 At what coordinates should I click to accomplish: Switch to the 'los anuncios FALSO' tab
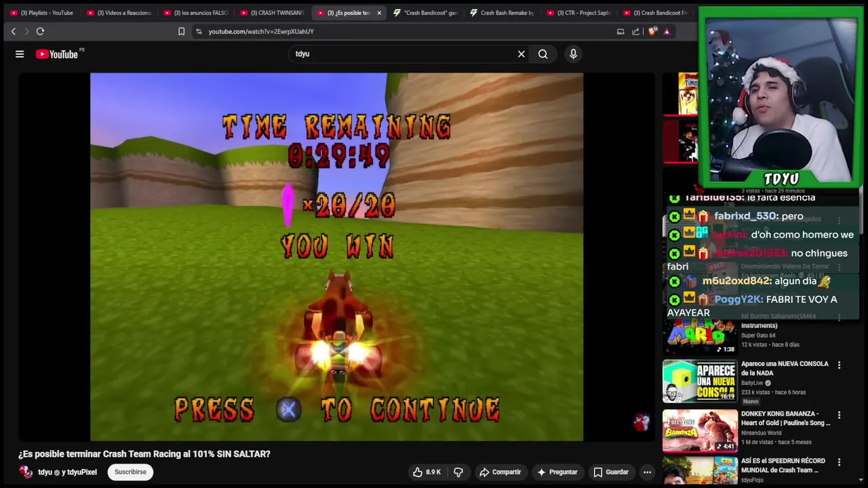tap(196, 13)
